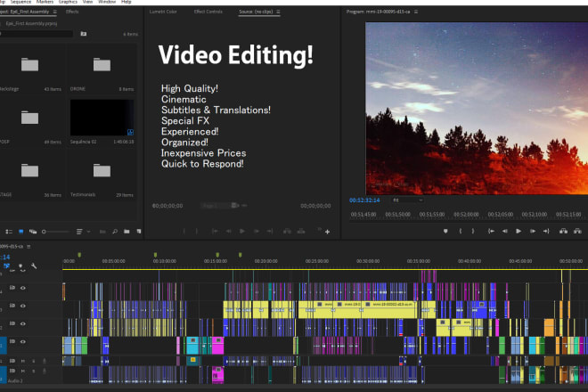Click Program monitor time ruler at 00:52:00:00

point(466,215)
